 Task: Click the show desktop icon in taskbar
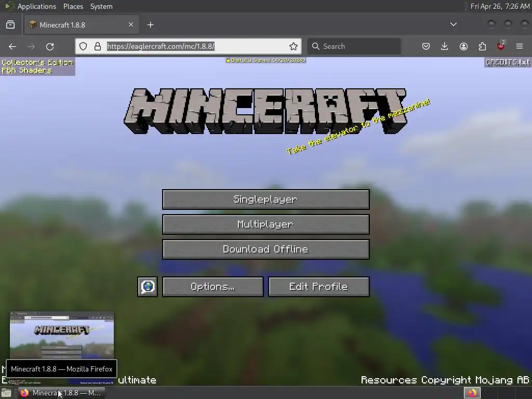click(x=6, y=393)
